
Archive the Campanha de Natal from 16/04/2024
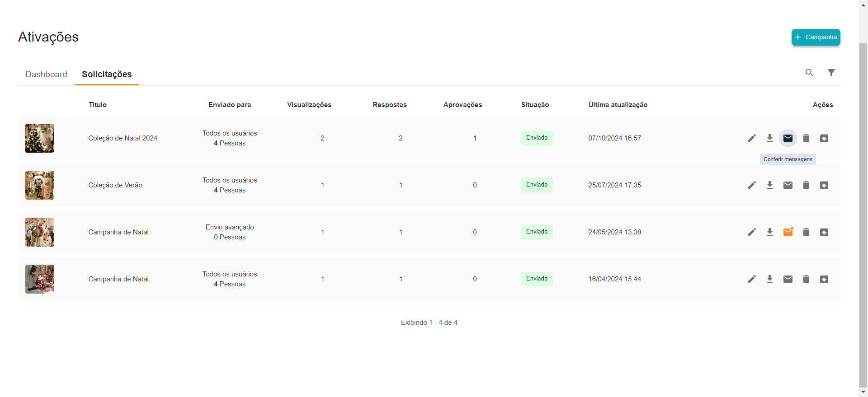click(x=824, y=279)
